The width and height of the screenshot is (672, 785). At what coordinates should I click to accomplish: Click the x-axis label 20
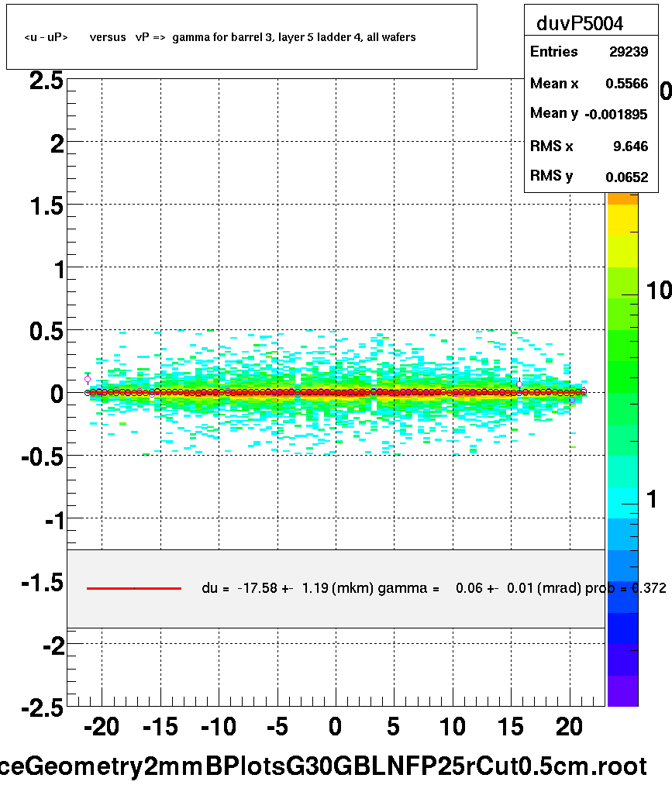point(570,726)
